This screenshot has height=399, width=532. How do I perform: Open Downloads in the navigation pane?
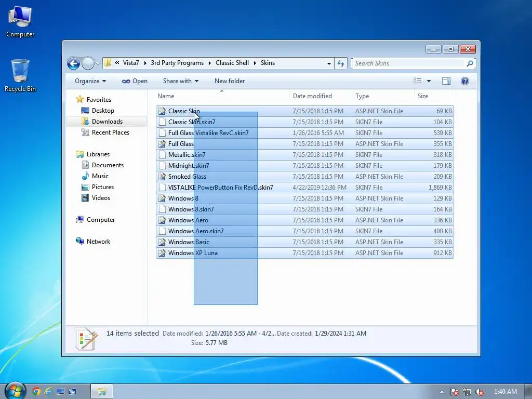107,122
